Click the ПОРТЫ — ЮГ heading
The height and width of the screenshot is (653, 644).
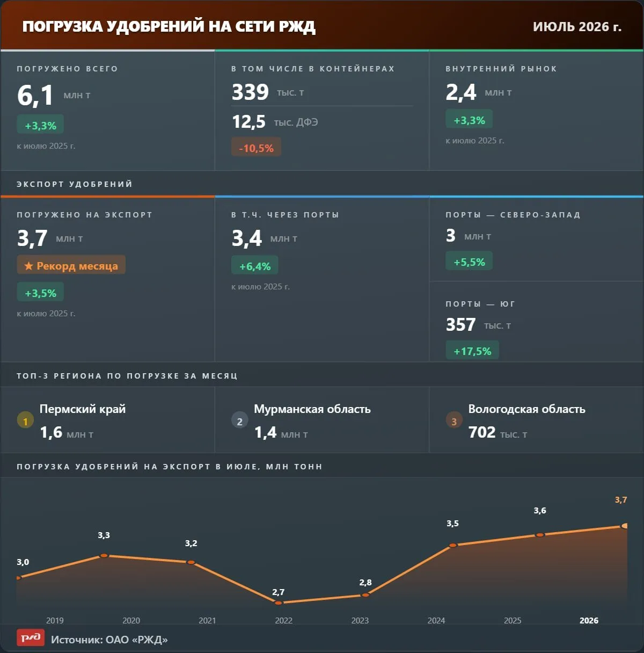tap(480, 304)
